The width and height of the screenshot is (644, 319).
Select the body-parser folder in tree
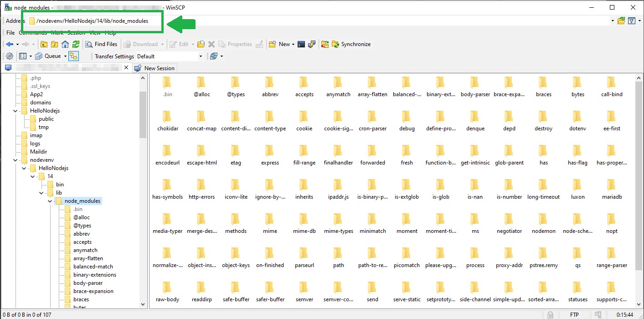88,283
